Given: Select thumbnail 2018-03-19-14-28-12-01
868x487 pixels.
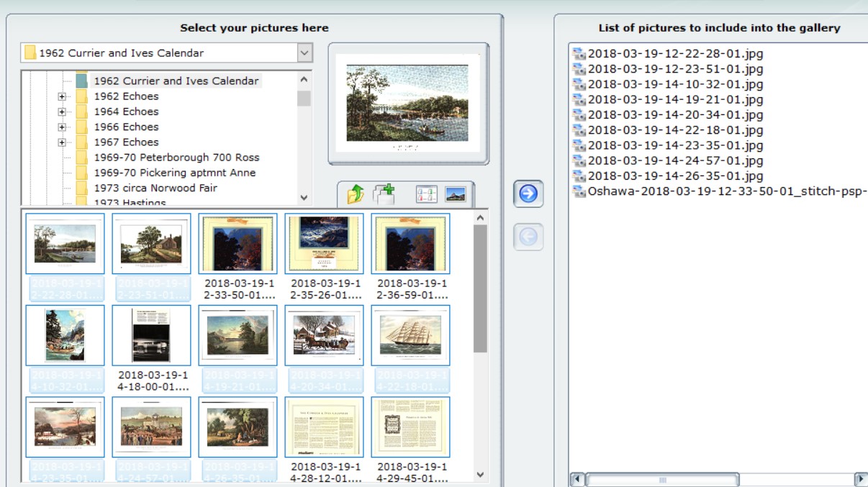Looking at the screenshot, I should pyautogui.click(x=324, y=427).
